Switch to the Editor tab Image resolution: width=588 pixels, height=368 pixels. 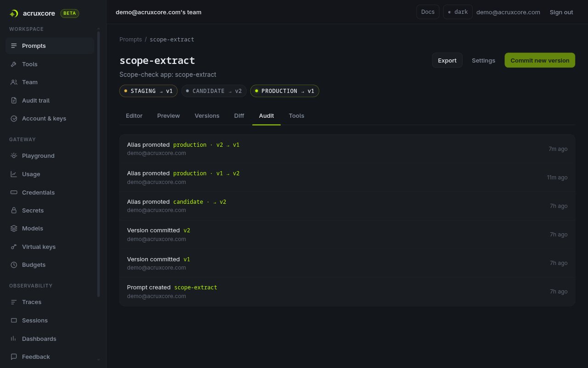(134, 116)
